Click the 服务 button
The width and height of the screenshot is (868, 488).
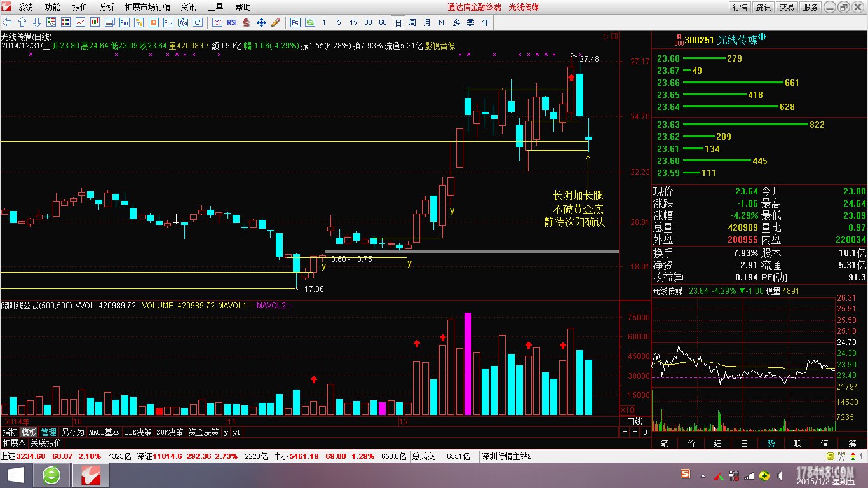click(x=810, y=7)
